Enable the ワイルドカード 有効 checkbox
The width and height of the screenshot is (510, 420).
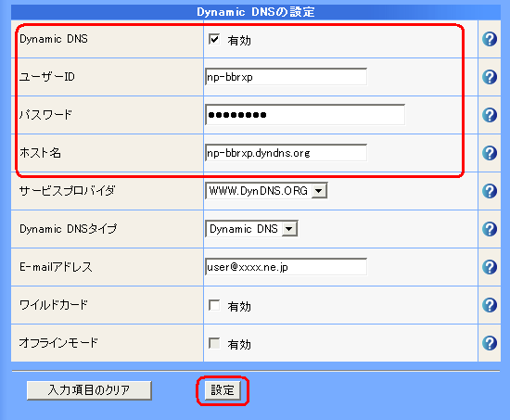click(x=214, y=305)
